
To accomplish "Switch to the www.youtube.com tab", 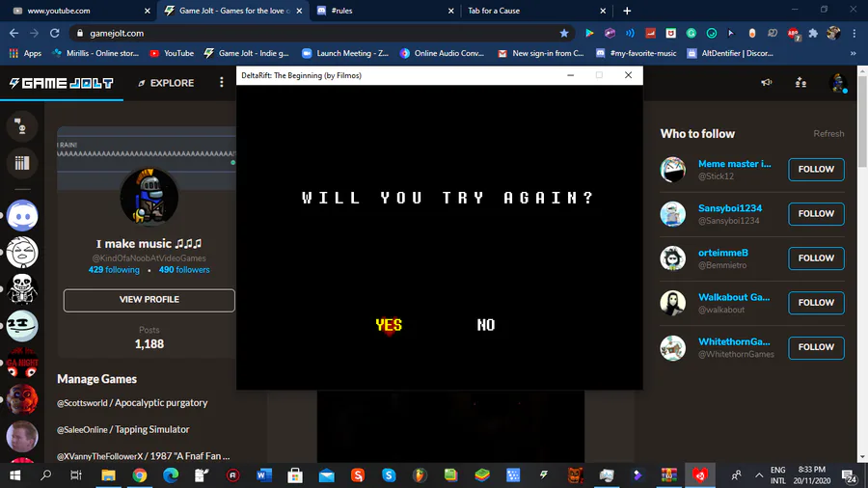I will 80,11.
